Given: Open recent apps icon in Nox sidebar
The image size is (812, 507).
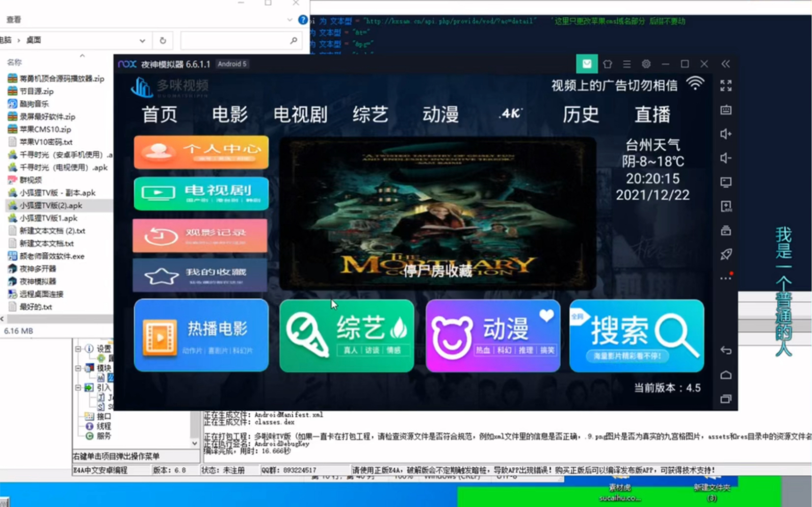Looking at the screenshot, I should pos(726,399).
